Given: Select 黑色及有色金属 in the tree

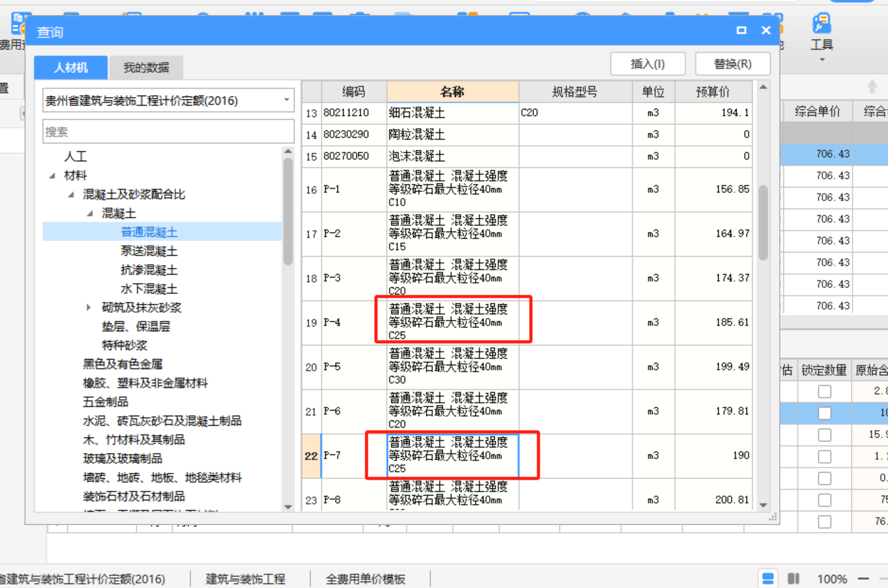Looking at the screenshot, I should (123, 365).
